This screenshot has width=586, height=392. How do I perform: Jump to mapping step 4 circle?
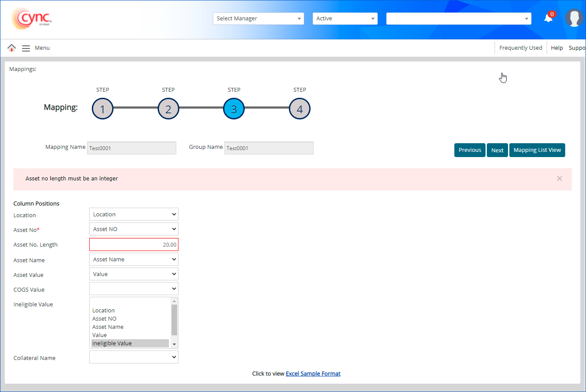coord(300,109)
